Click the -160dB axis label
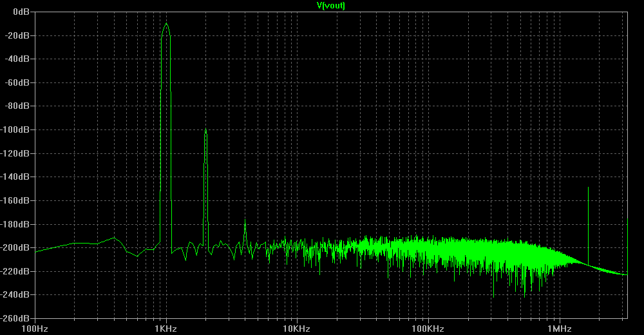644x335 pixels. pyautogui.click(x=15, y=200)
